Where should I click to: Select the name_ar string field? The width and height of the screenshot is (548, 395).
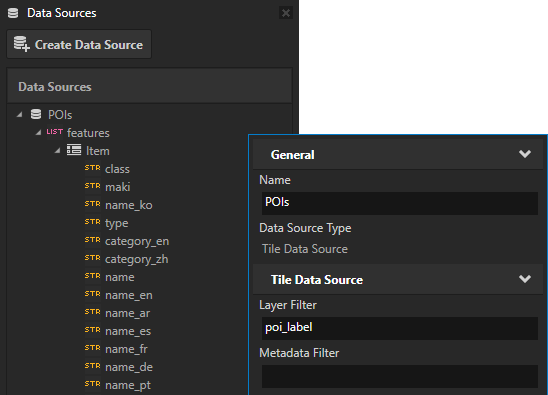tap(128, 313)
